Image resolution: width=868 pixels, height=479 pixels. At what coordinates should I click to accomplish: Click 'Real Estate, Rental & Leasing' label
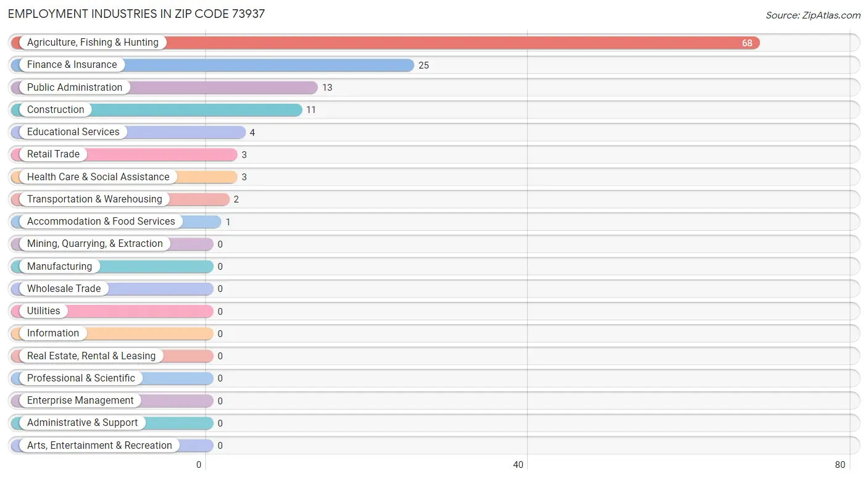click(91, 356)
